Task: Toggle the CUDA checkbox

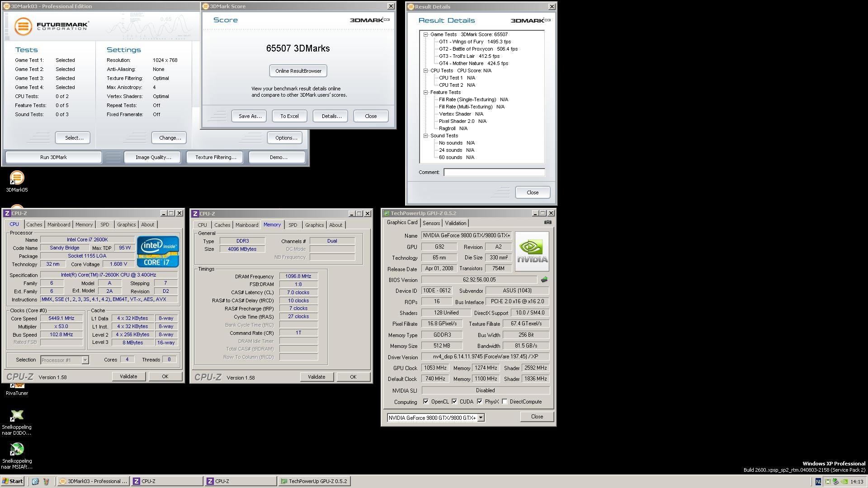Action: (x=454, y=401)
